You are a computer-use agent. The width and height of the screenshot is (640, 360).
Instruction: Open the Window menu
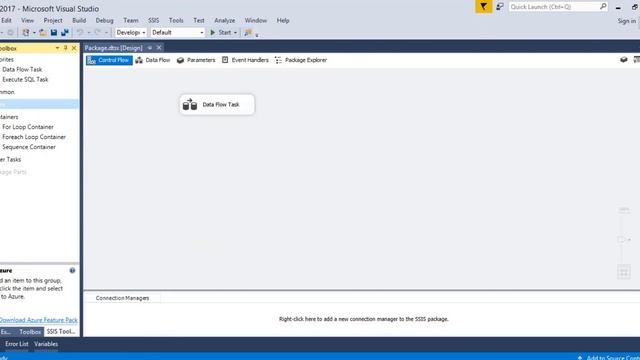click(256, 20)
